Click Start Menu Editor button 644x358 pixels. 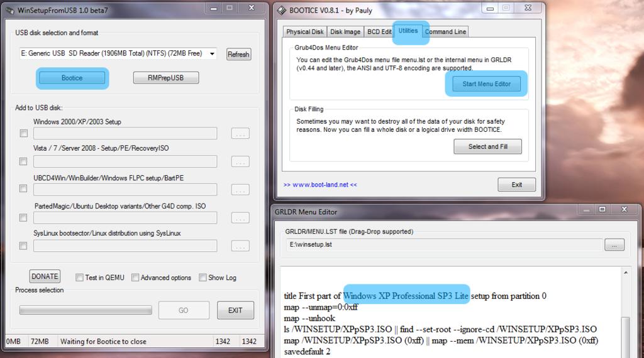point(487,84)
